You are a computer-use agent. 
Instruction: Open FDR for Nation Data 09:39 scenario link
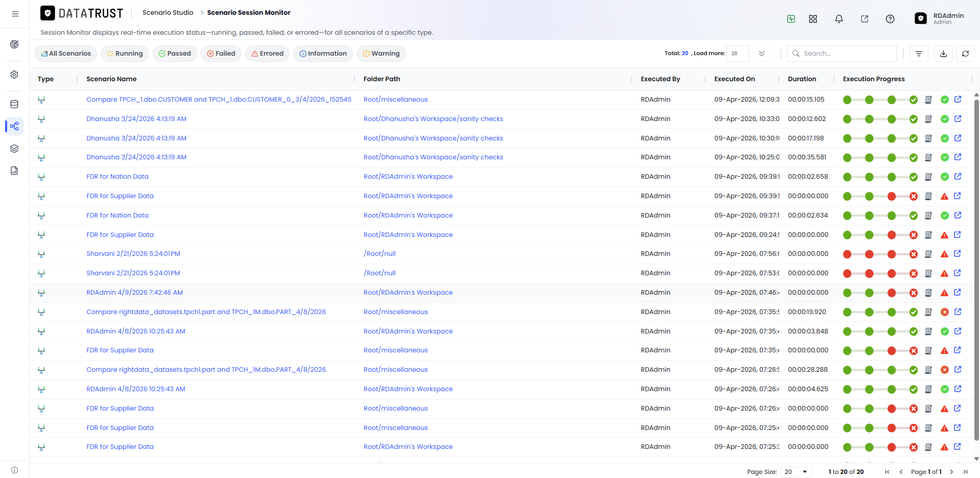tap(117, 177)
